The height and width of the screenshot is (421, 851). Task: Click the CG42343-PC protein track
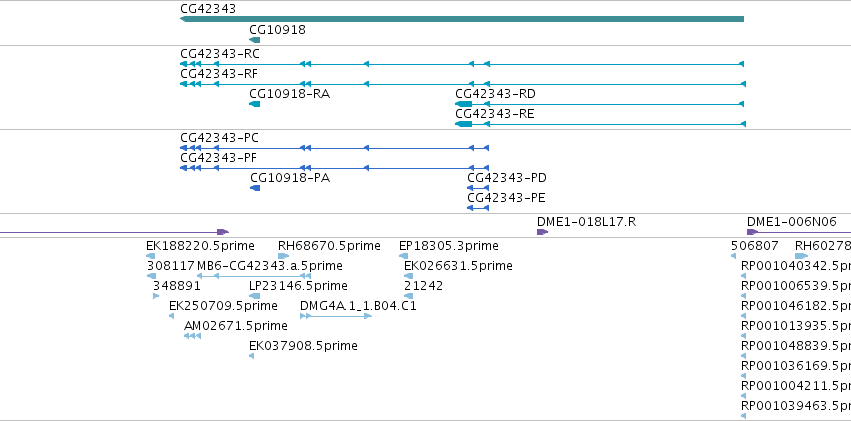(334, 148)
